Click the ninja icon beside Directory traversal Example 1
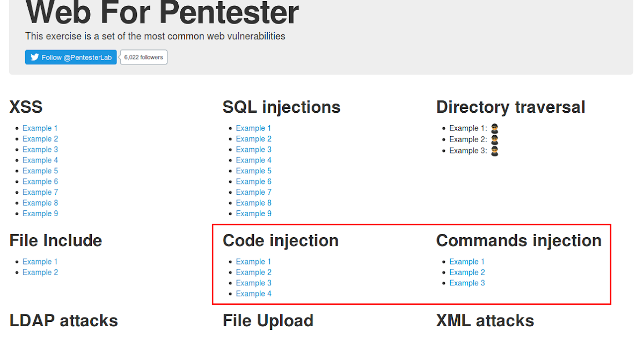 (494, 128)
